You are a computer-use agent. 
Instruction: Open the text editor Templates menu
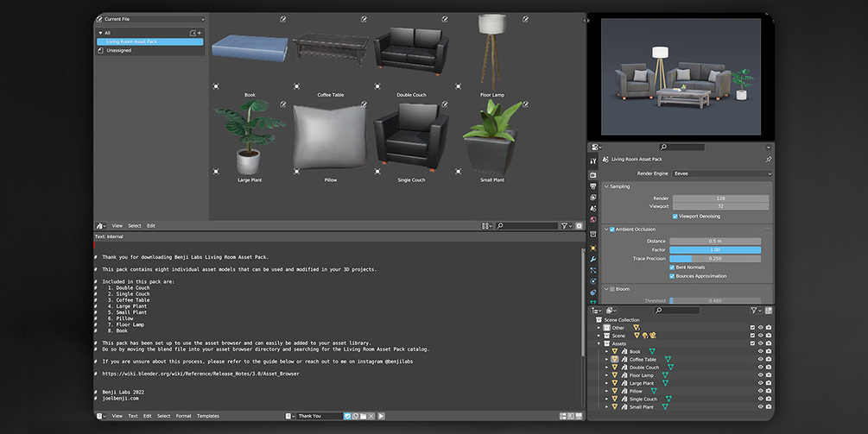208,416
